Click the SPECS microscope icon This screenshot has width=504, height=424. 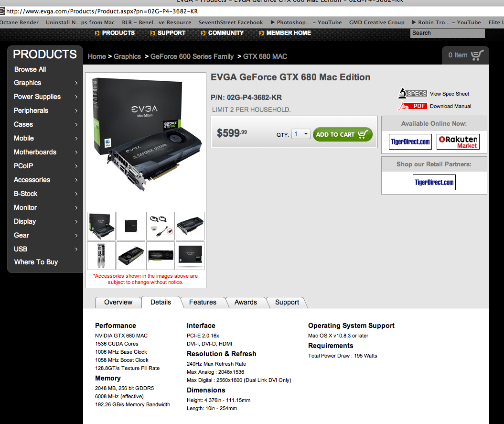(x=413, y=93)
